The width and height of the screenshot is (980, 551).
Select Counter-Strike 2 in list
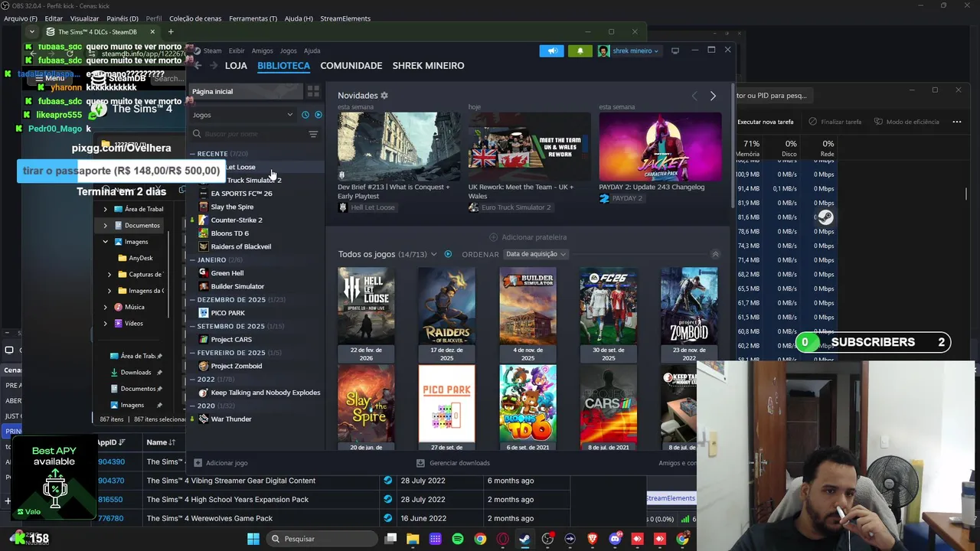tap(237, 220)
